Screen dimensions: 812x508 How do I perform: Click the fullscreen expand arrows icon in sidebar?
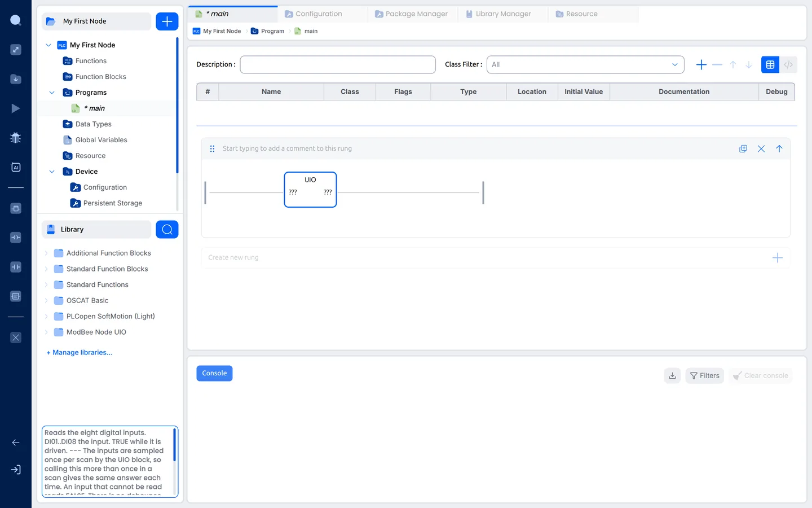pos(16,50)
